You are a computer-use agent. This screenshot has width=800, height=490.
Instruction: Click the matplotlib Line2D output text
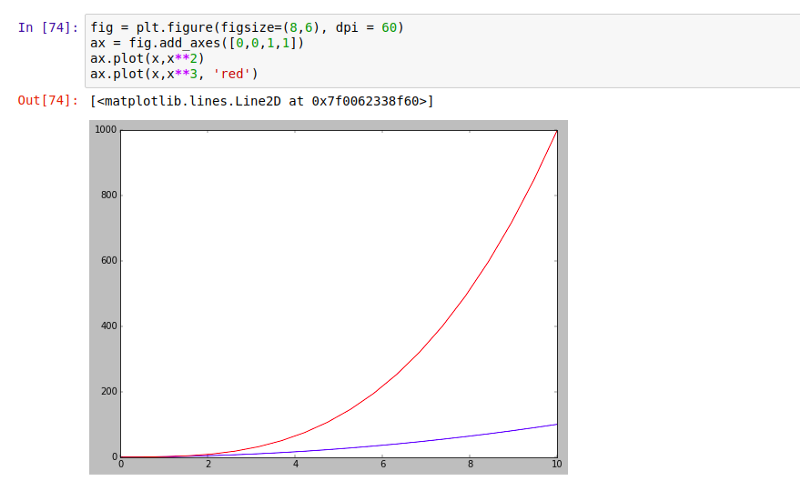coord(262,101)
